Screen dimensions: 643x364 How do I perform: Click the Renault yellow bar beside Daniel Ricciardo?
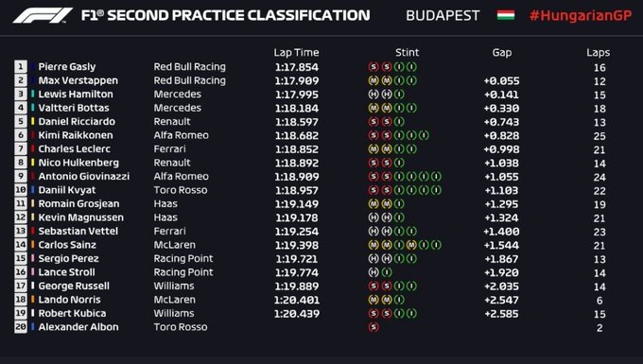[33, 121]
